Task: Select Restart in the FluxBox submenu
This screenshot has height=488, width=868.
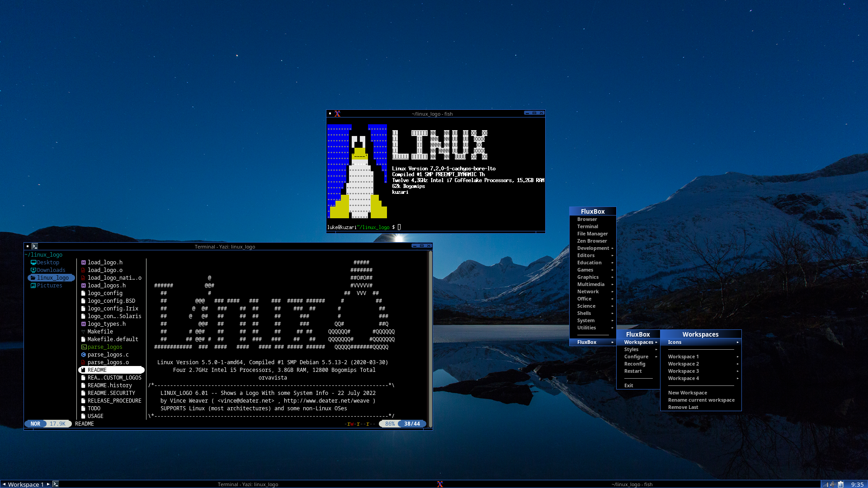Action: pyautogui.click(x=638, y=371)
